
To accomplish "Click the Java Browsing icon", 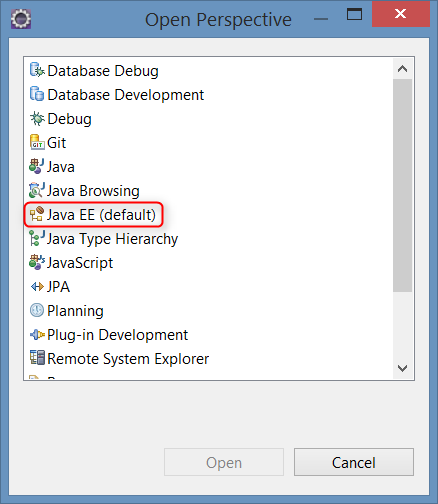I will pos(37,190).
